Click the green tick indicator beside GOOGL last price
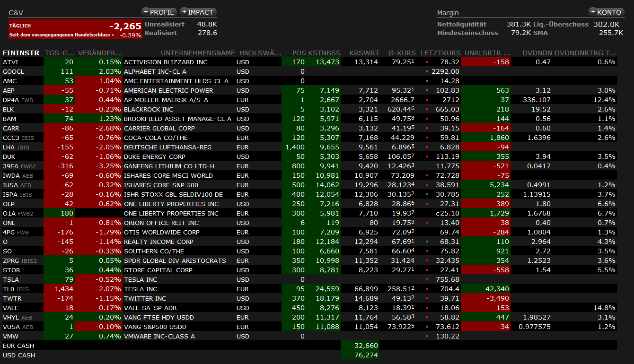Image resolution: width=634 pixels, height=364 pixels. click(426, 72)
